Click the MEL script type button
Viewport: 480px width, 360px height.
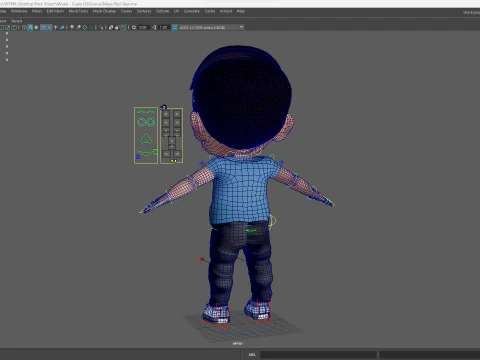pos(252,354)
